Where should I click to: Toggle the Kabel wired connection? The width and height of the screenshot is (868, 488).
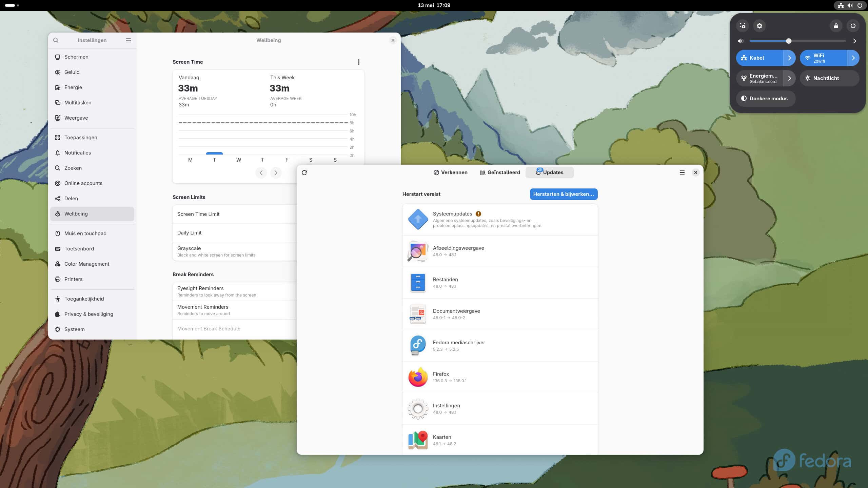click(x=759, y=58)
